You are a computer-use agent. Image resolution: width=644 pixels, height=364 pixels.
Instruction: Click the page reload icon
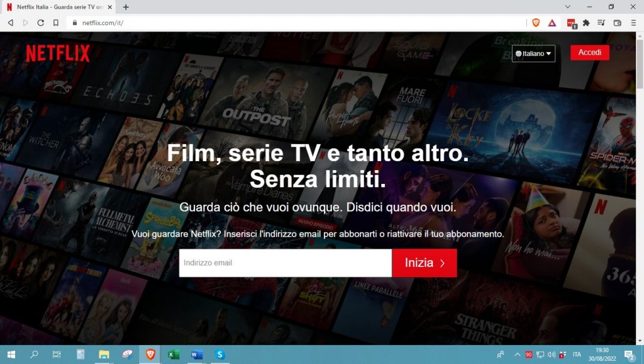pyautogui.click(x=40, y=23)
